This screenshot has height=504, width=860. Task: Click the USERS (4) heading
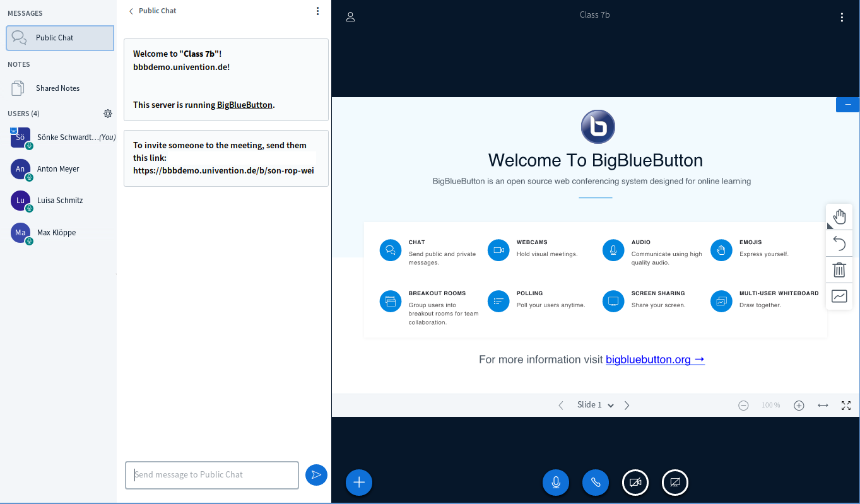[23, 114]
